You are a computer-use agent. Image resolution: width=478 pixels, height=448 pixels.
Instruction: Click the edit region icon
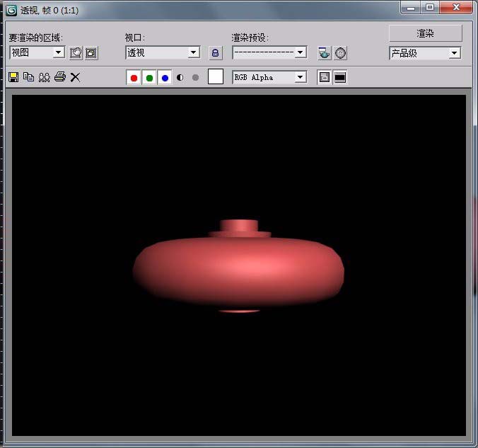pos(76,53)
